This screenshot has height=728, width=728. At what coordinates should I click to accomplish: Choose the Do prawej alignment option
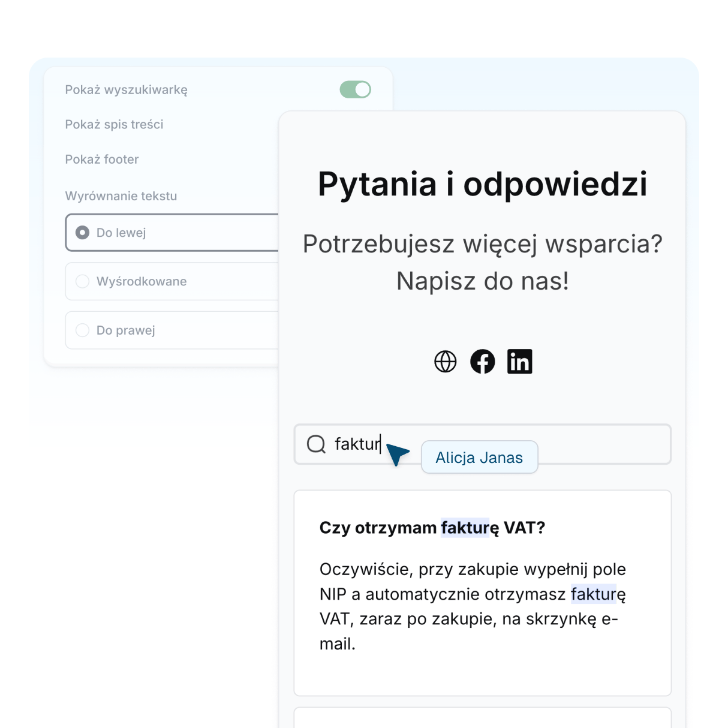coord(172,330)
